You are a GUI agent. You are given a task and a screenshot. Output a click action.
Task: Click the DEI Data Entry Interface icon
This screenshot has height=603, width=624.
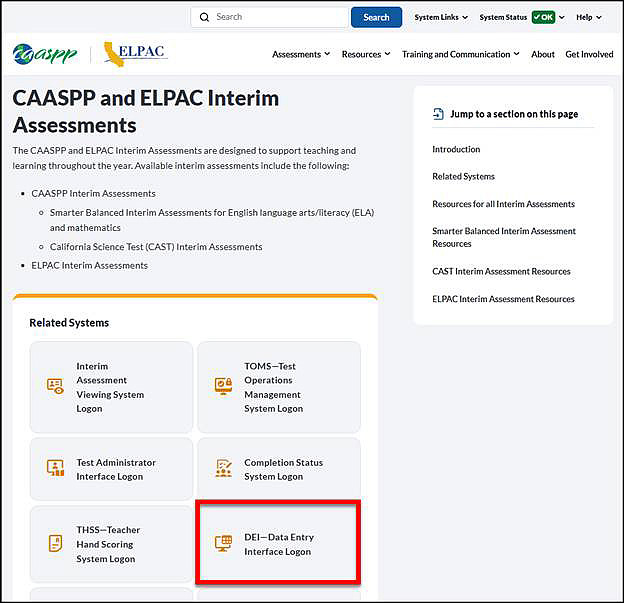[x=223, y=543]
